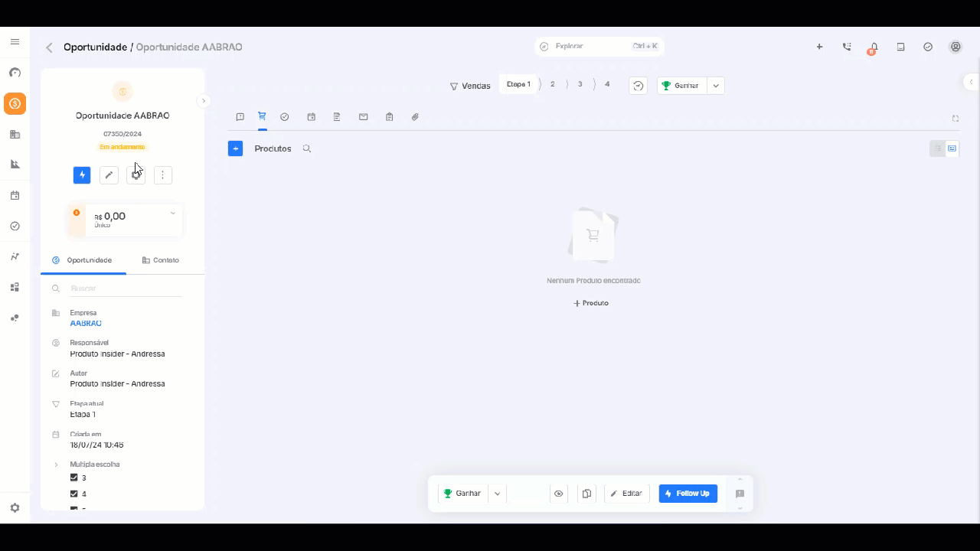Select pipeline stage 3
Viewport: 980px width, 551px height.
(580, 84)
